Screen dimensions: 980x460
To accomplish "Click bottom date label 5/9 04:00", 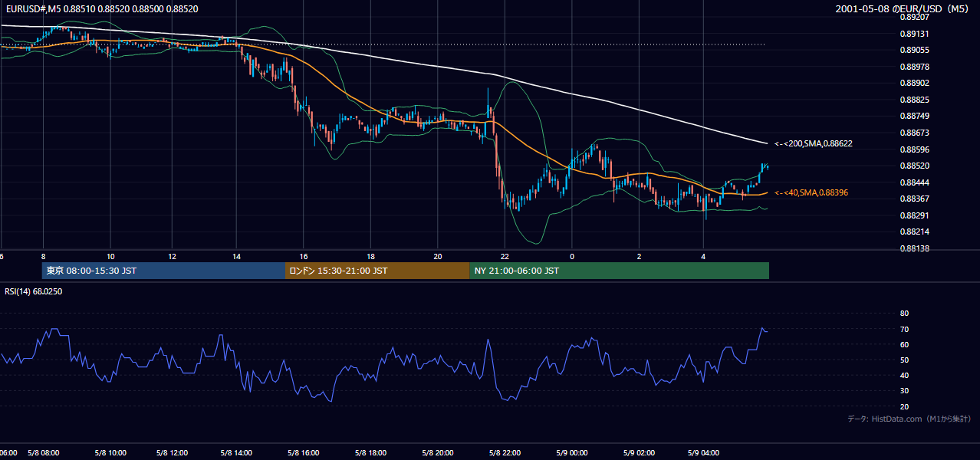I will click(x=705, y=452).
